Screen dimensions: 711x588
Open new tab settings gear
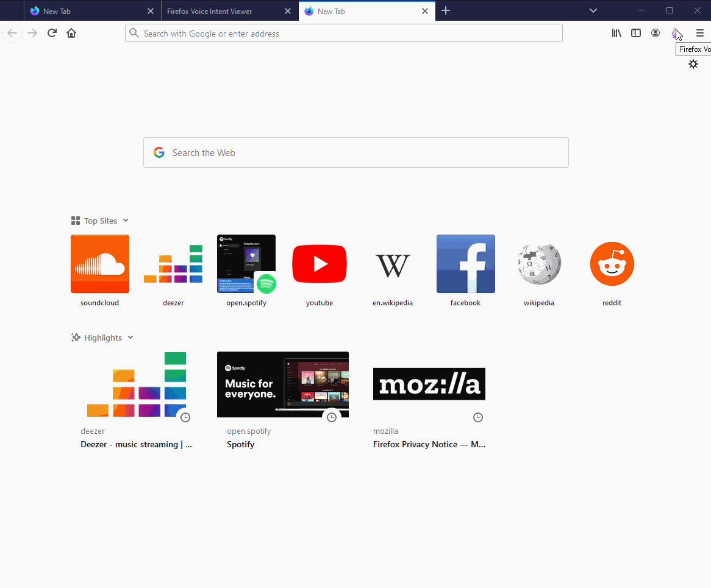pos(693,65)
